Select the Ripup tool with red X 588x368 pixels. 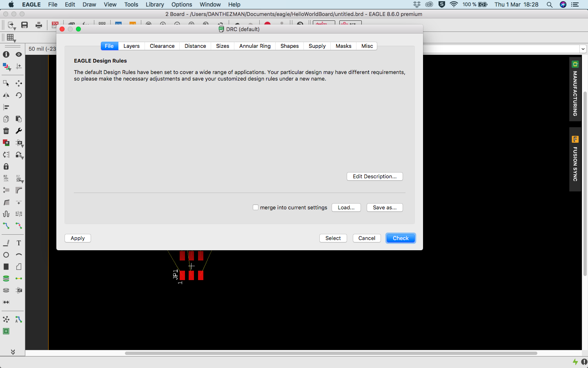[19, 226]
